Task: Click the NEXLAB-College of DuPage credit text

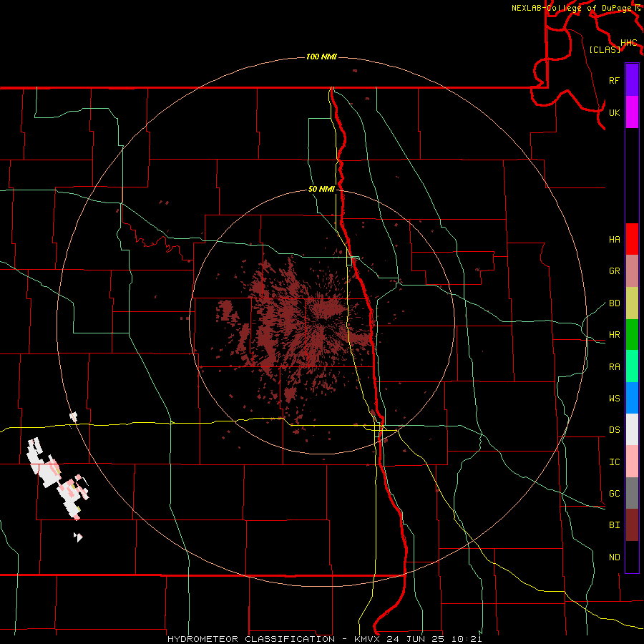Action: coord(572,8)
